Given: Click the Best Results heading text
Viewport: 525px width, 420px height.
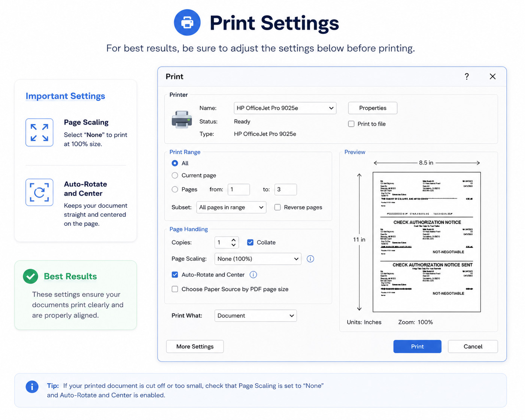Looking at the screenshot, I should pyautogui.click(x=70, y=277).
